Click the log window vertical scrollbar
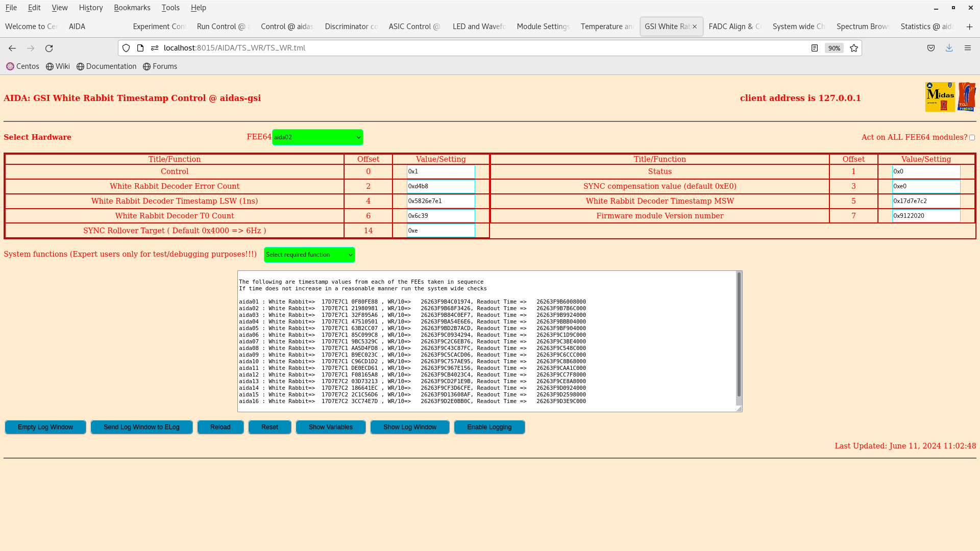 [739, 334]
